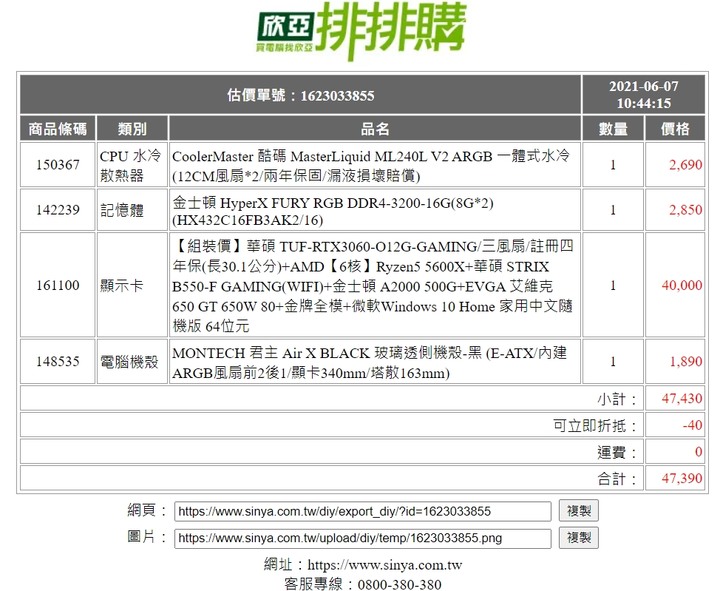This screenshot has width=720, height=591.
Task: Select the quote number 估價單號：1623033855
Action: [301, 96]
